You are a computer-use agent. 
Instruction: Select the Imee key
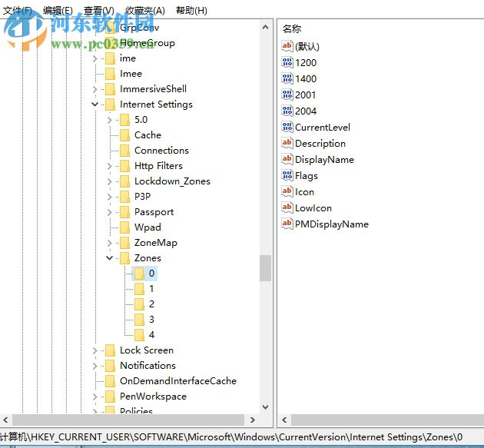pos(131,74)
